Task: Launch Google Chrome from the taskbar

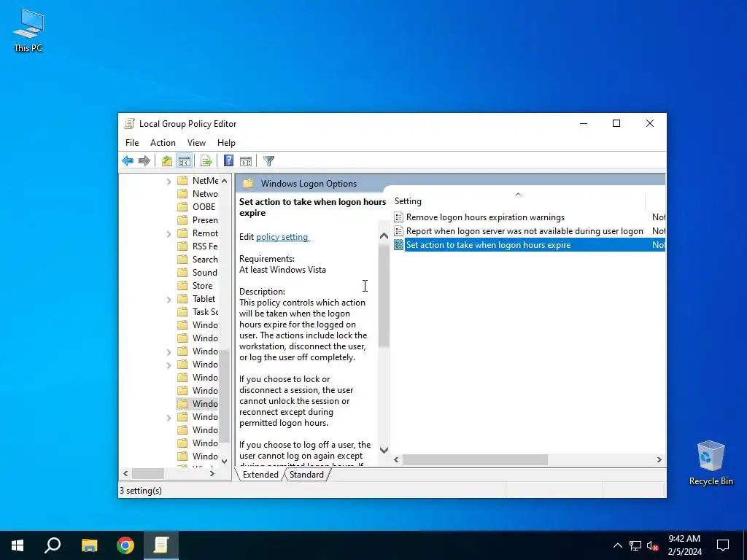Action: point(125,545)
